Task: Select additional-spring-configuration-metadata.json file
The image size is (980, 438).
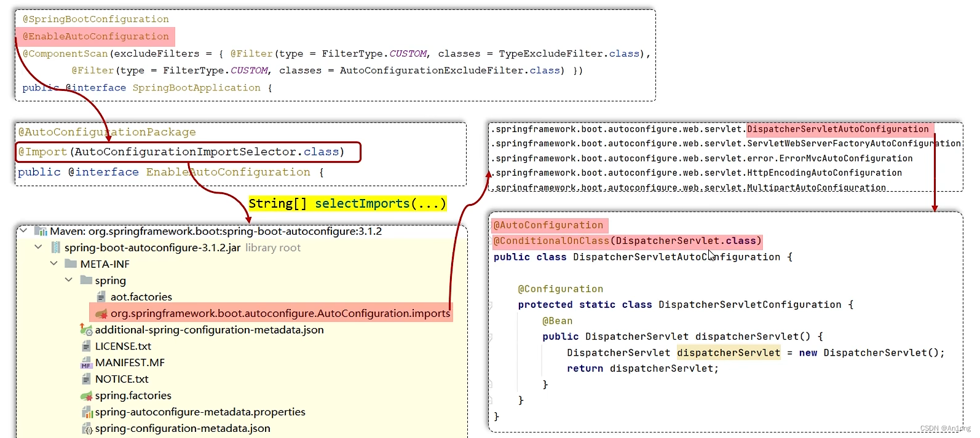Action: (209, 330)
